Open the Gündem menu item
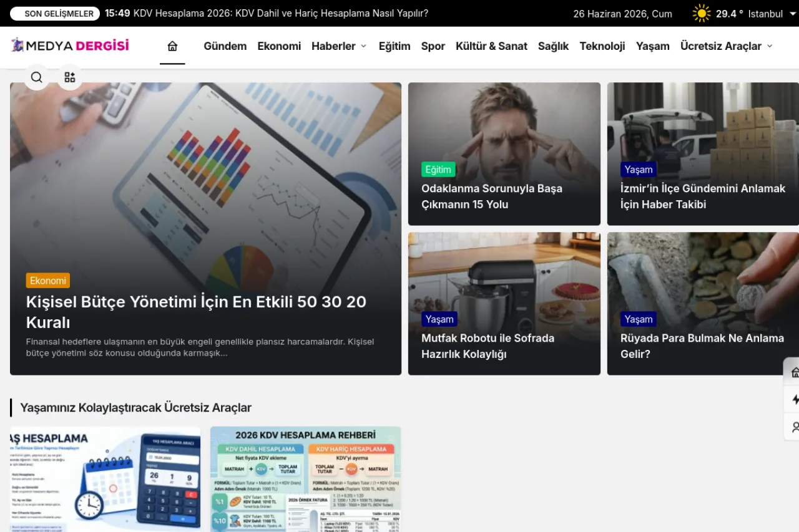 (225, 46)
